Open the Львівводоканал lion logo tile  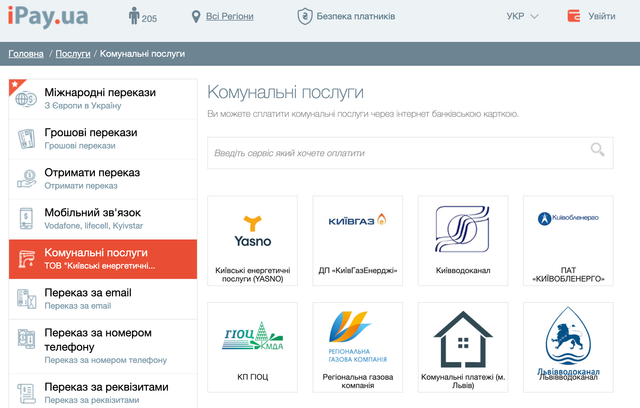[567, 346]
